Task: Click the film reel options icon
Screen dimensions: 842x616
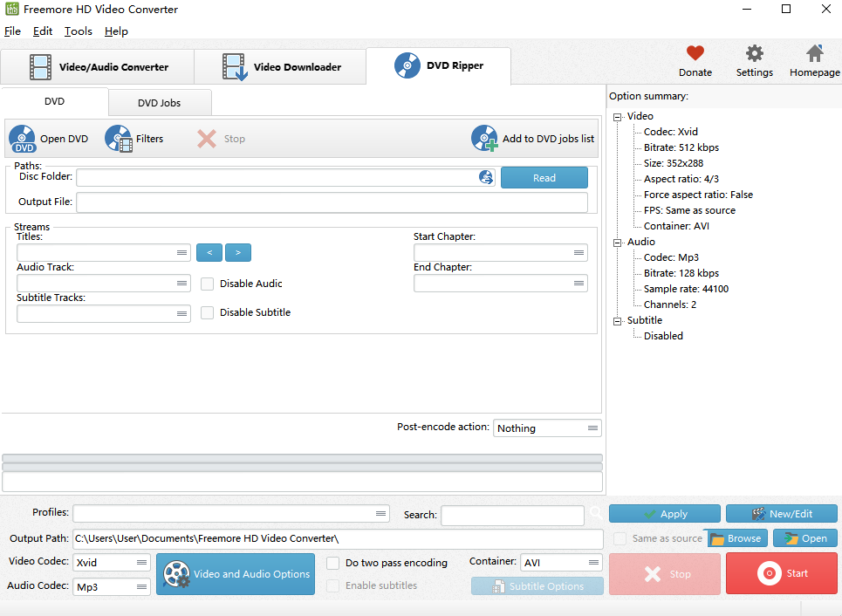Action: tap(176, 574)
